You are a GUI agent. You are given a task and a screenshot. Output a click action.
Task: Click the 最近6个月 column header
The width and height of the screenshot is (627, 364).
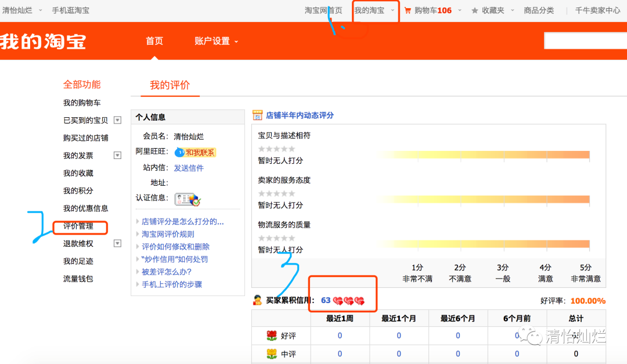click(458, 318)
